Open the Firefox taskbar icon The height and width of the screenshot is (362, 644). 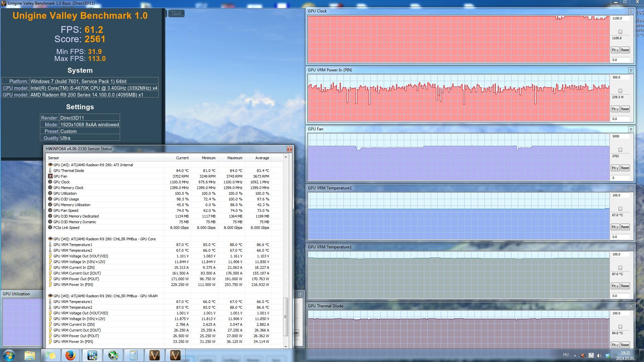[x=71, y=355]
